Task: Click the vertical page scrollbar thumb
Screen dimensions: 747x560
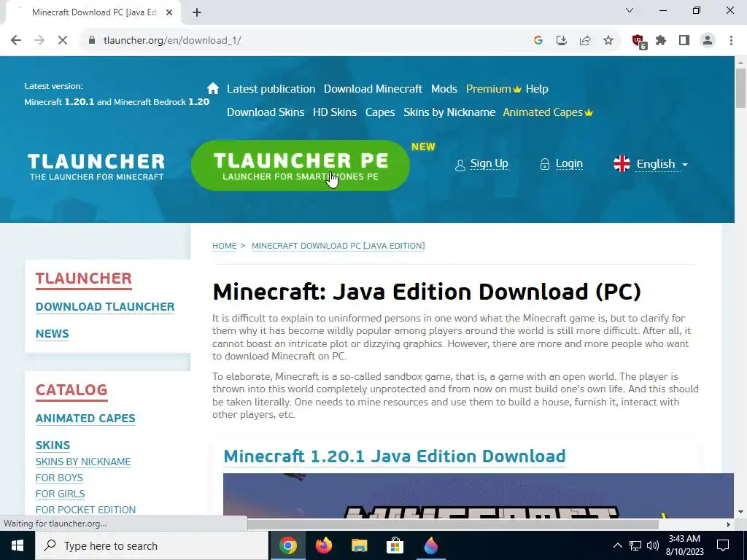Action: 740,88
